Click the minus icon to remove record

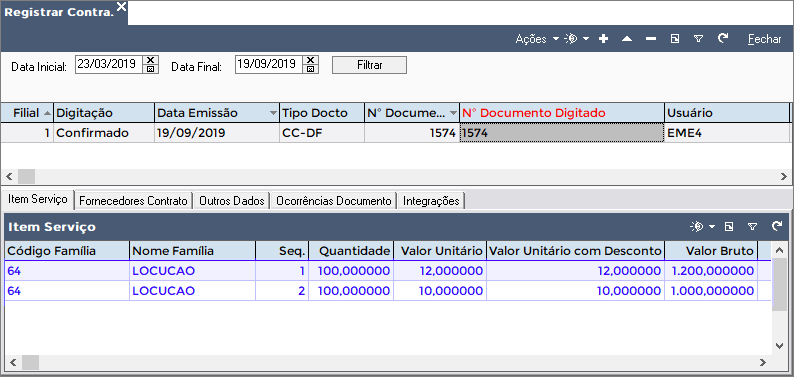[x=651, y=39]
